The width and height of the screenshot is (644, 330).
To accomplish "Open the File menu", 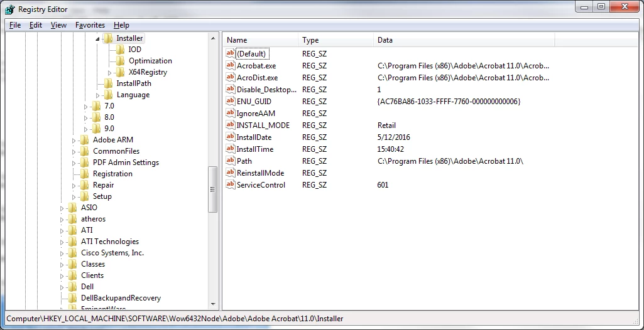I will coord(15,25).
